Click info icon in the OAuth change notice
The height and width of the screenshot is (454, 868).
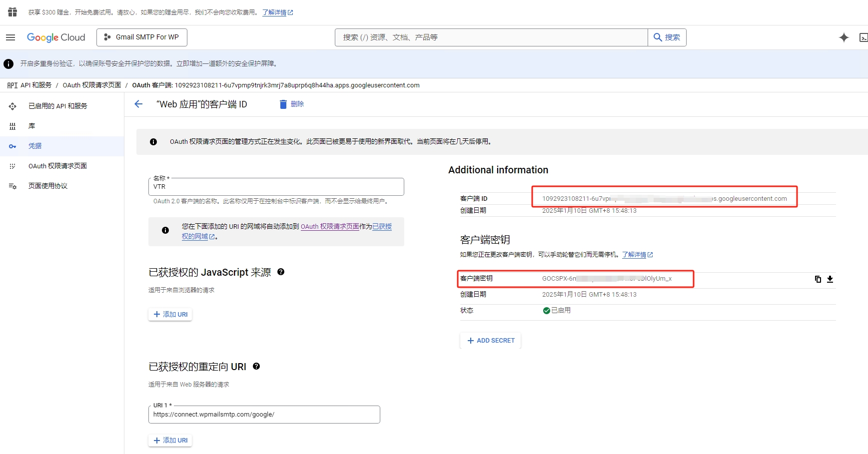point(153,142)
